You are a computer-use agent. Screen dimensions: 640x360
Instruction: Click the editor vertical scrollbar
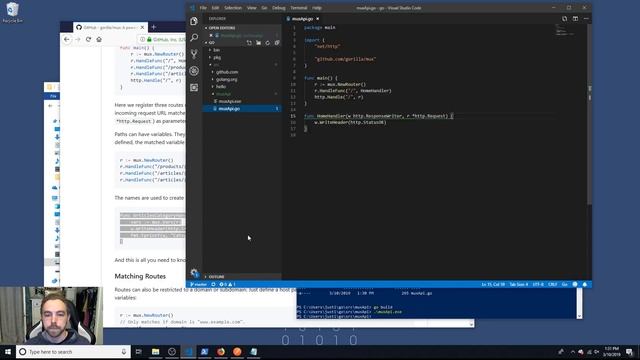589,114
